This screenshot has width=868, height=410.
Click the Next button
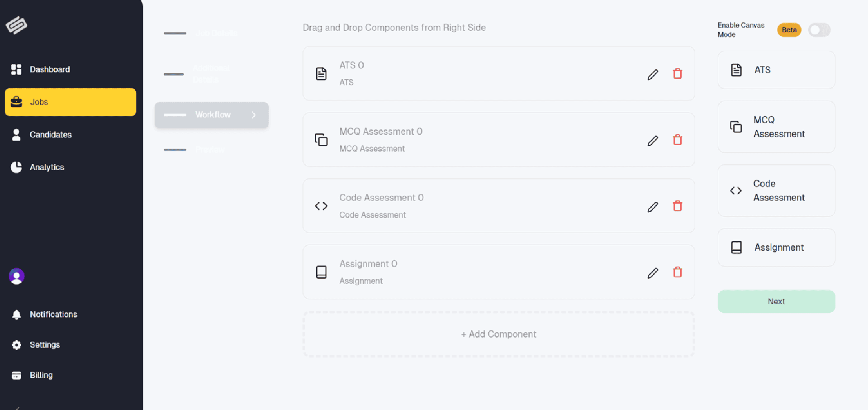[x=776, y=301]
